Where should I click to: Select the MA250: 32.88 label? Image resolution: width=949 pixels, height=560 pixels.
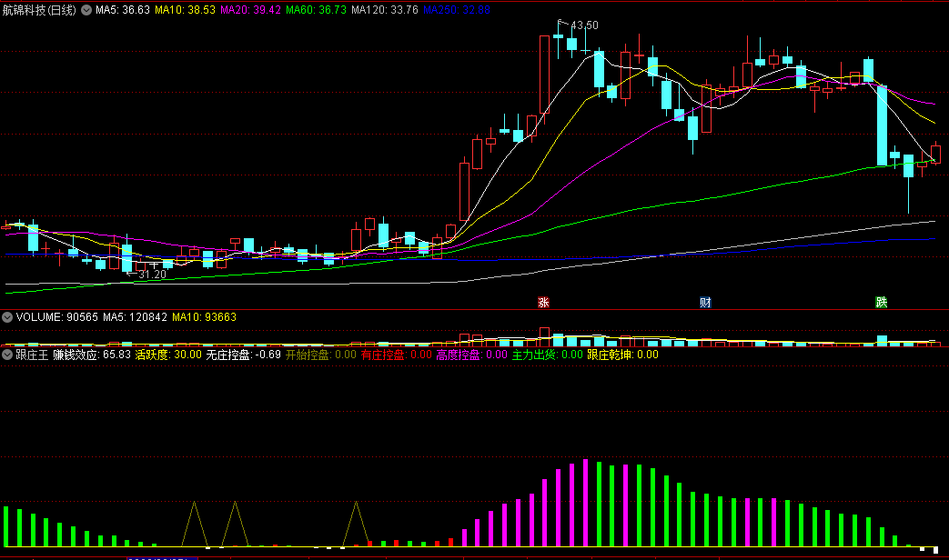click(457, 10)
